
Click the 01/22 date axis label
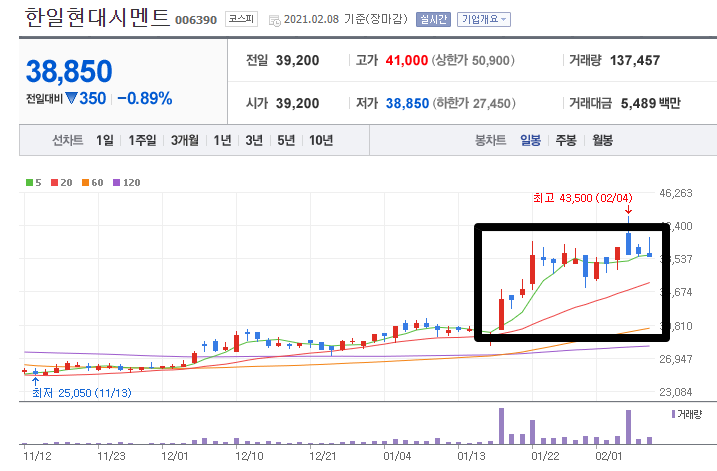click(545, 456)
